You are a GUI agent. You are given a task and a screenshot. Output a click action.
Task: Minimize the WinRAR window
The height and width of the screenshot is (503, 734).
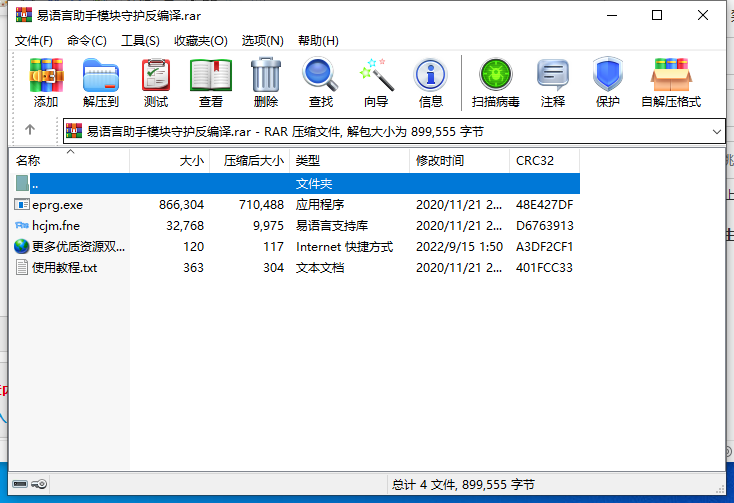[x=612, y=15]
